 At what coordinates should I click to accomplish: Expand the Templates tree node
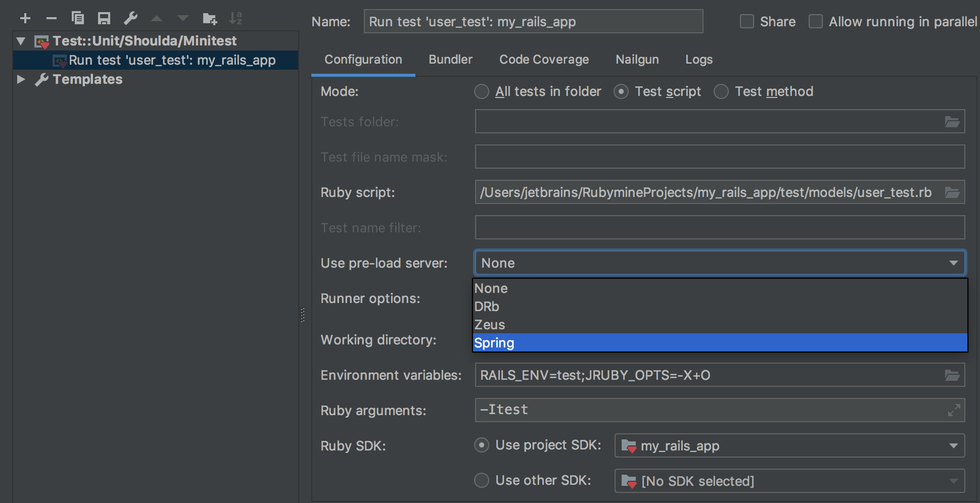(x=21, y=79)
